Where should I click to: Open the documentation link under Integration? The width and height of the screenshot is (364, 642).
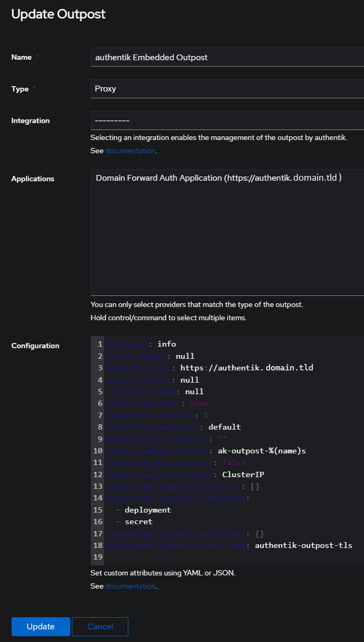(x=130, y=151)
